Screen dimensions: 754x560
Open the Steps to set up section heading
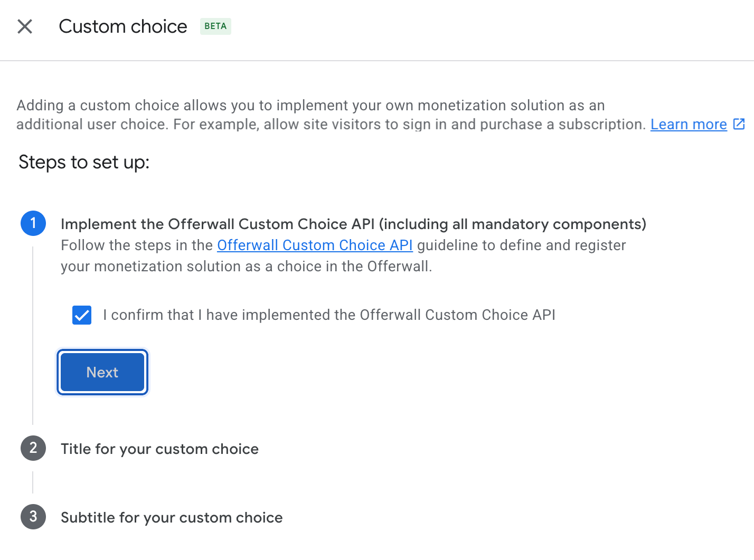click(83, 162)
